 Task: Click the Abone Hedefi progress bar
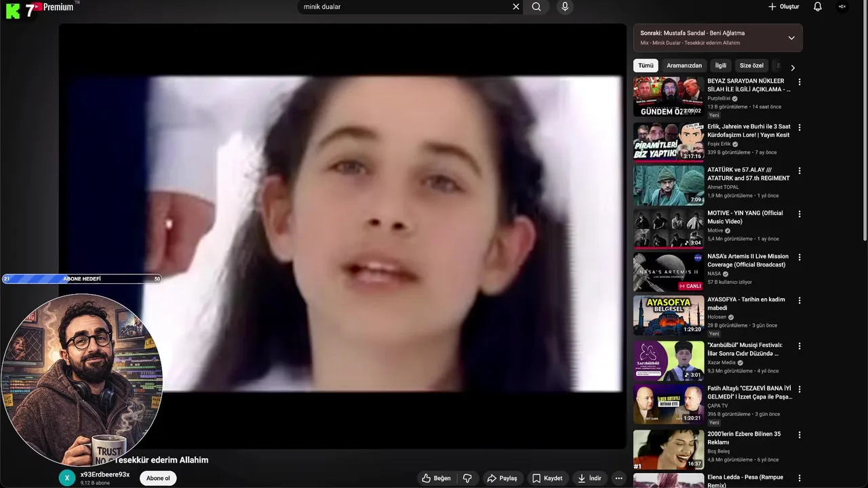[x=81, y=279]
